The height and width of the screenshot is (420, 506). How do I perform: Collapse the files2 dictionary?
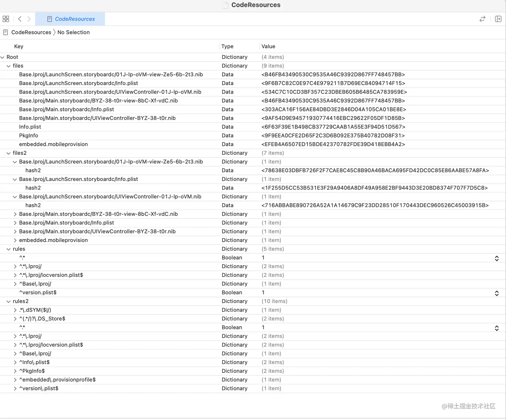tap(9, 153)
